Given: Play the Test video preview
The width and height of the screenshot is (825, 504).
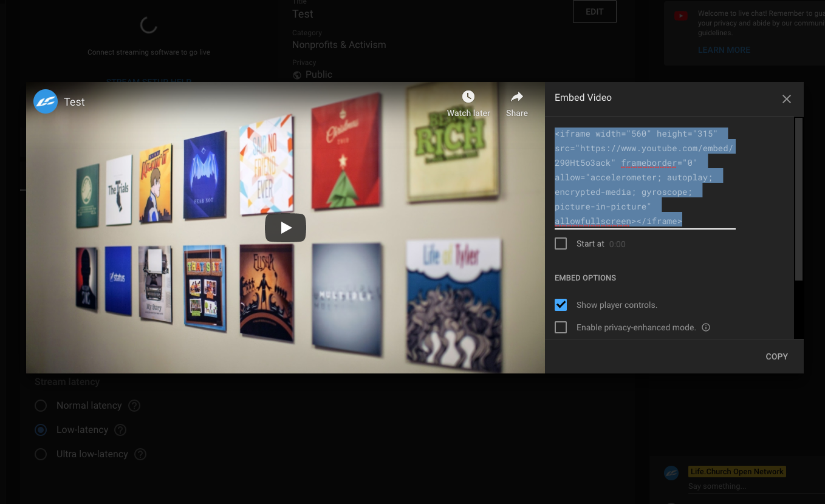Looking at the screenshot, I should click(x=285, y=228).
